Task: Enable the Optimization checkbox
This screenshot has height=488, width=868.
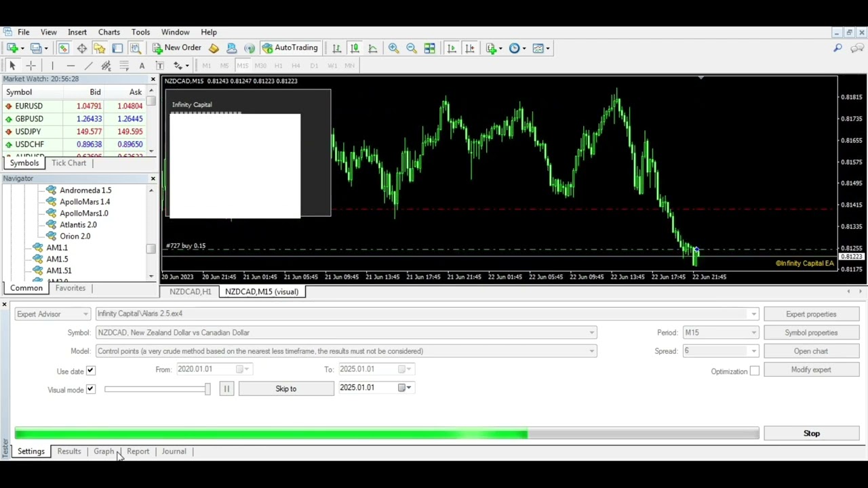Action: point(755,371)
